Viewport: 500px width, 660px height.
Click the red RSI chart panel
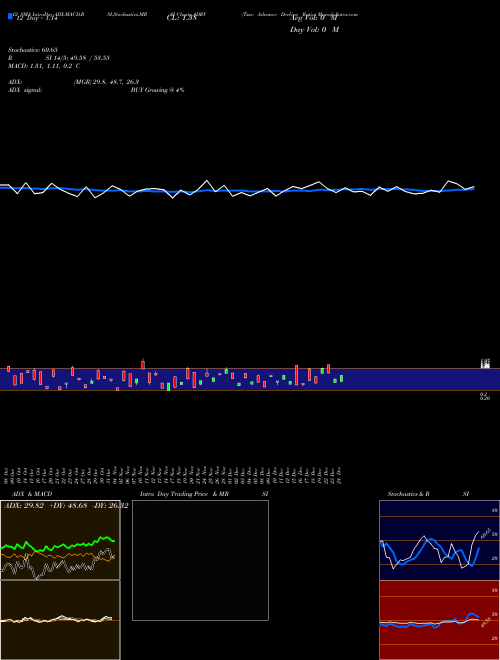439,620
